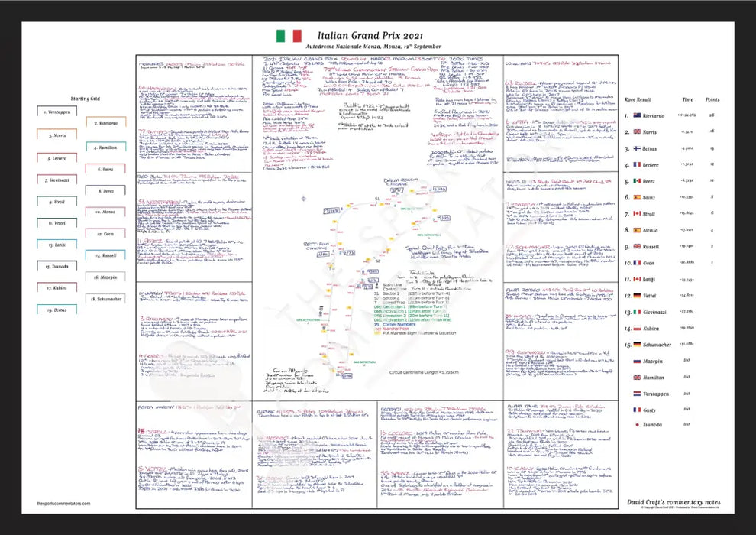Select the British flag beside Norris
756x535 pixels.
pos(636,131)
